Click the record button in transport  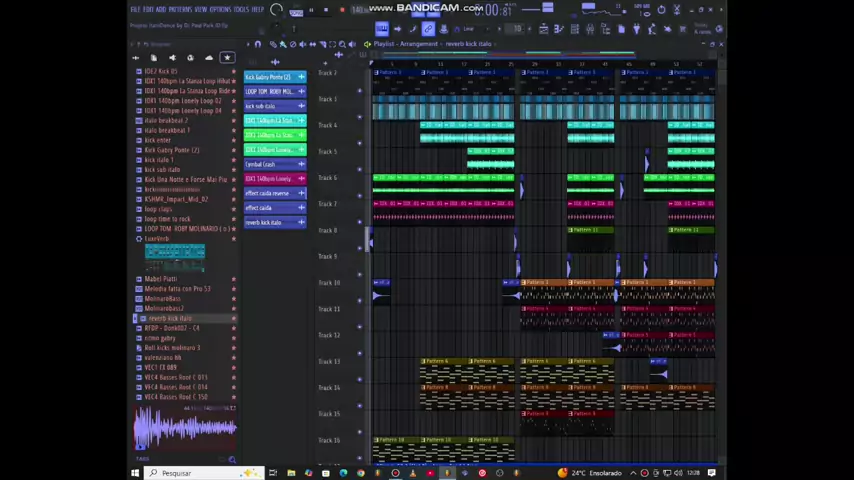coord(342,10)
